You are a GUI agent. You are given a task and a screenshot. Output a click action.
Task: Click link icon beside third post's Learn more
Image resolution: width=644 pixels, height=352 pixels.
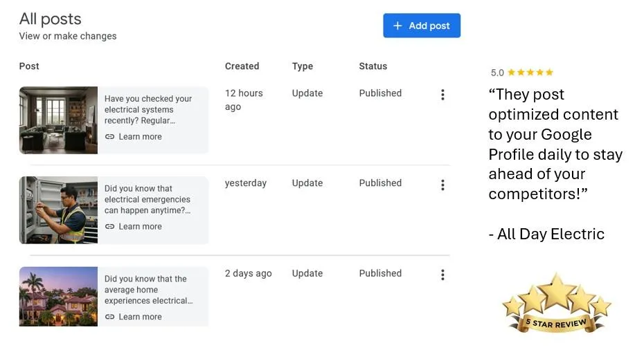[109, 317]
